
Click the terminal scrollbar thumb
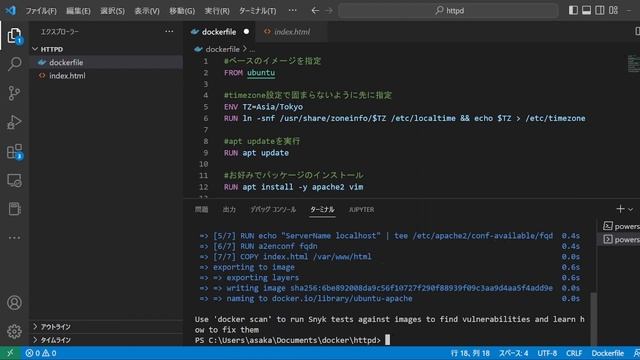pyautogui.click(x=593, y=320)
